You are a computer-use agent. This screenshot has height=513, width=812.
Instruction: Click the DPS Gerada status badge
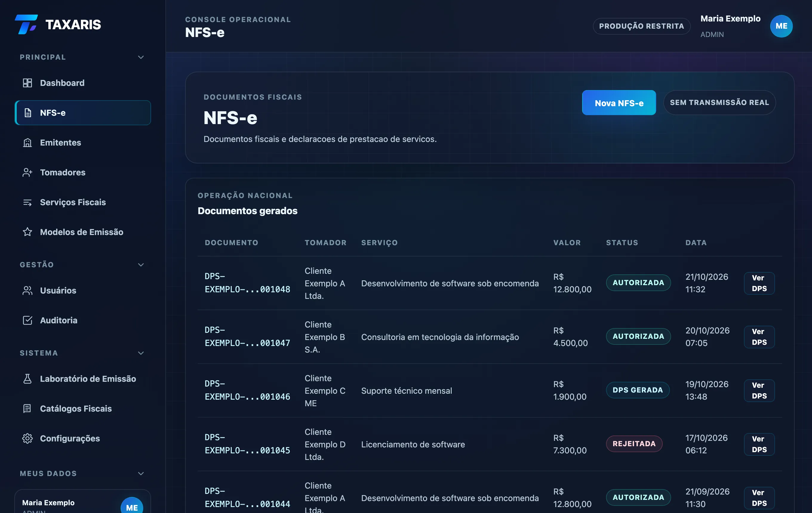(638, 390)
